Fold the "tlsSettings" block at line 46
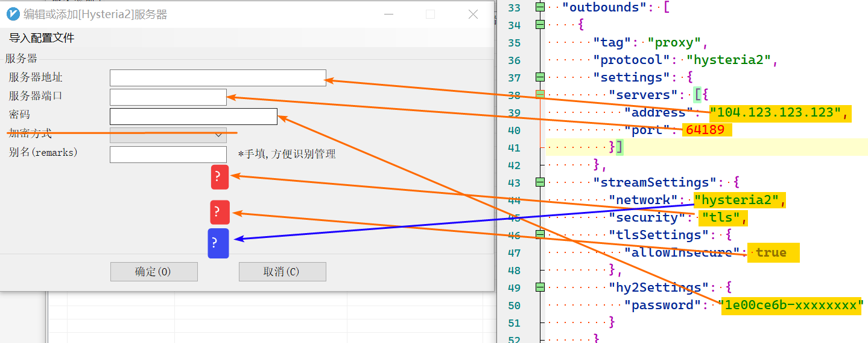 pos(540,234)
